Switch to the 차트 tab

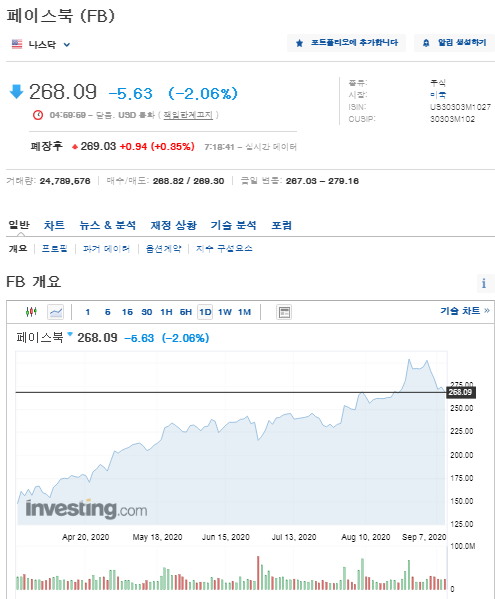(54, 225)
